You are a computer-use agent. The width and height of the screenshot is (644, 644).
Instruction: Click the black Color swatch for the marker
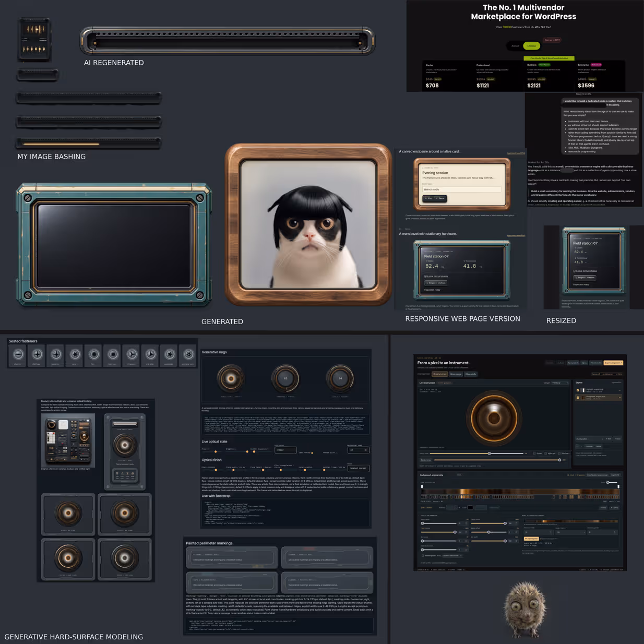tap(470, 508)
